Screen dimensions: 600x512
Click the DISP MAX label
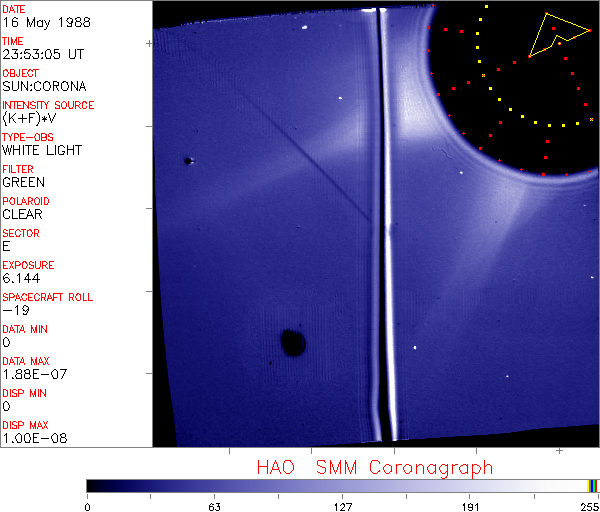25,425
